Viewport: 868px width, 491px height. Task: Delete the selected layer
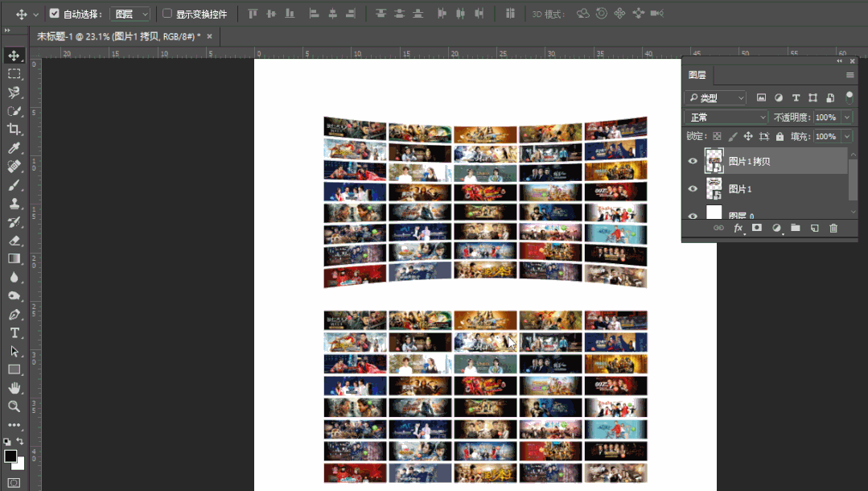(833, 229)
